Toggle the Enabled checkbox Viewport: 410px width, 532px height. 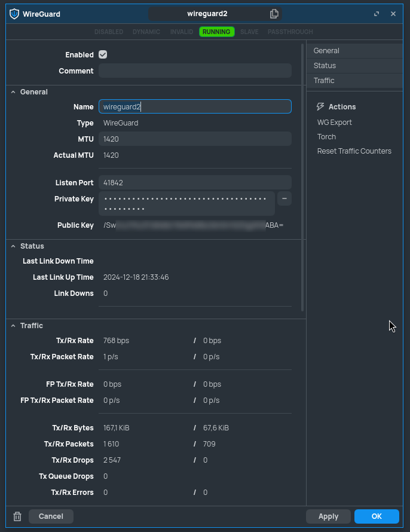coord(103,54)
